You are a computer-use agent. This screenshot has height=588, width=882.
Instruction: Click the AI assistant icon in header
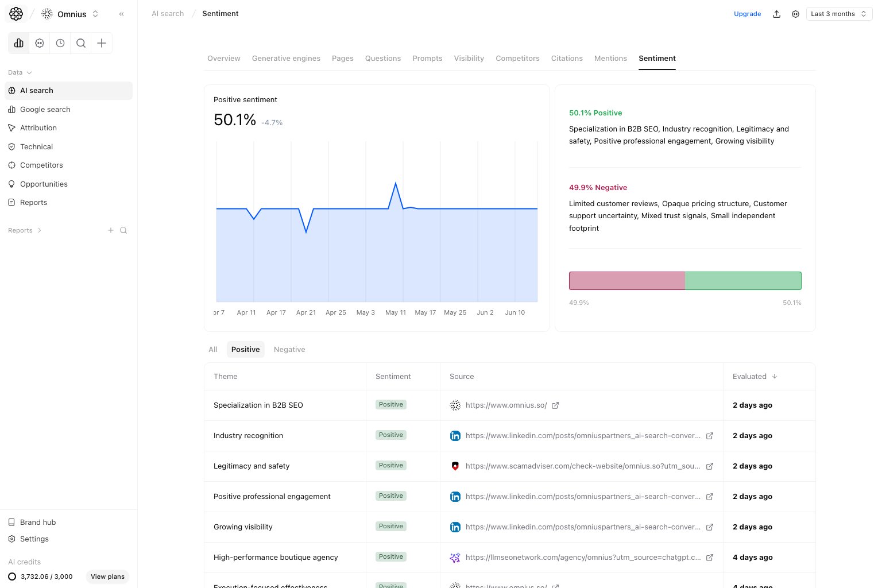click(795, 14)
